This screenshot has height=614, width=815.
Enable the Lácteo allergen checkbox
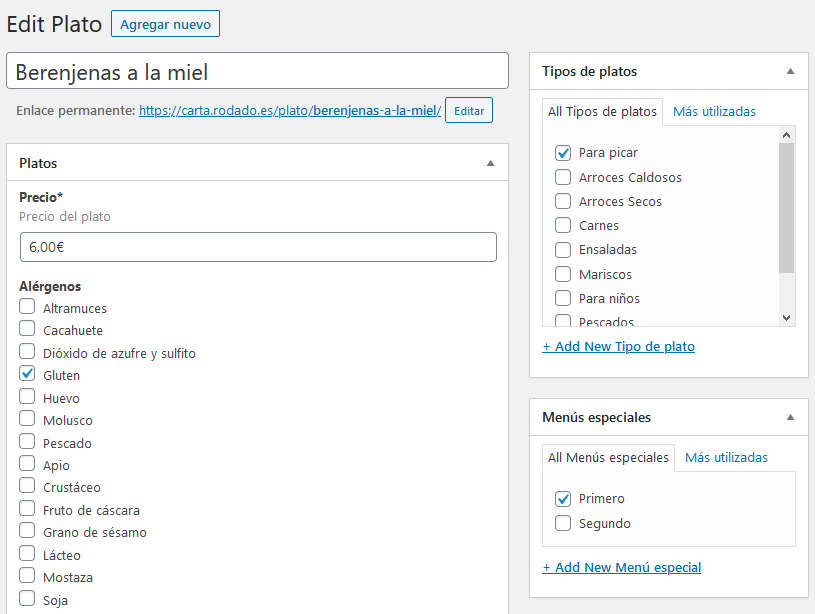pos(27,553)
